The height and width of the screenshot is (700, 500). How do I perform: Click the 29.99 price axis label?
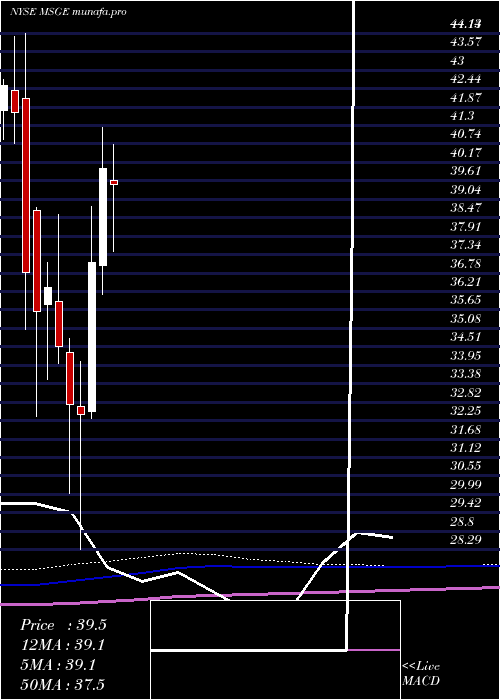pyautogui.click(x=466, y=484)
